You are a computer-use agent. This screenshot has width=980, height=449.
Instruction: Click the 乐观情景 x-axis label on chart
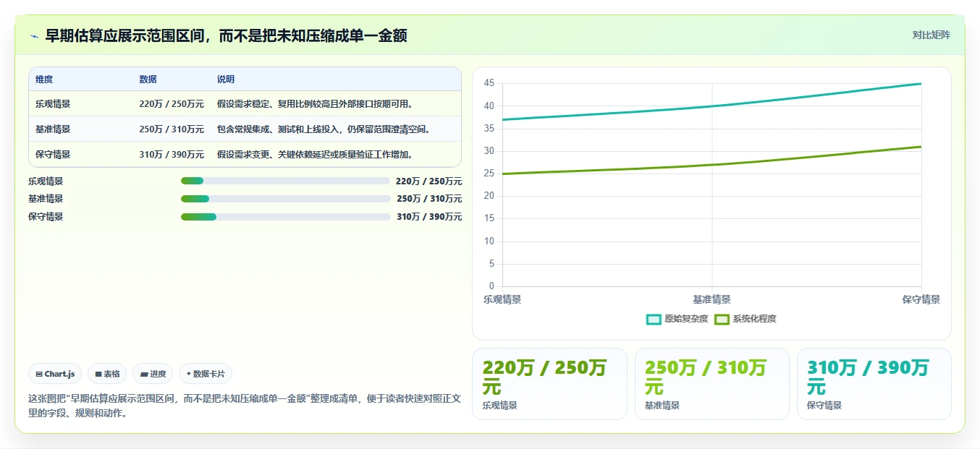coord(502,299)
